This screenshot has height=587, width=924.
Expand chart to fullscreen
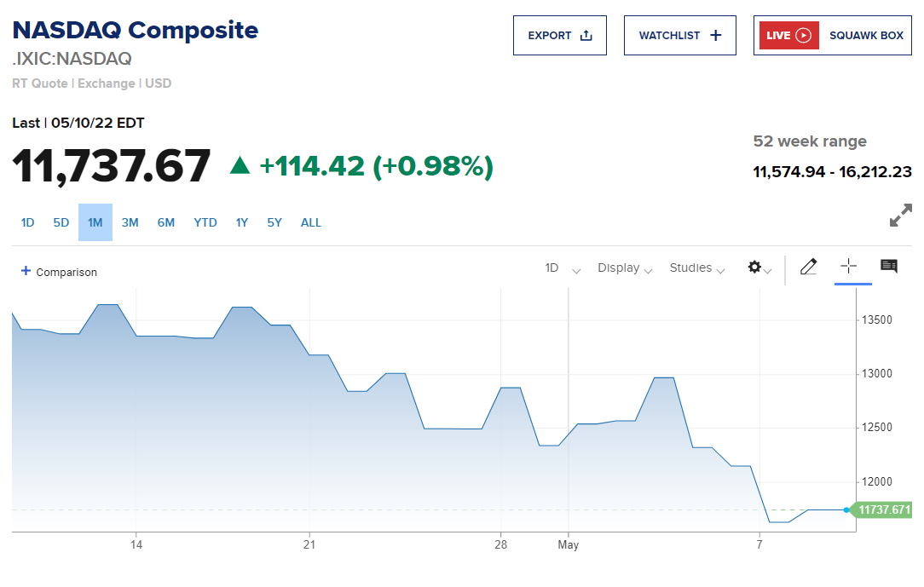(900, 216)
